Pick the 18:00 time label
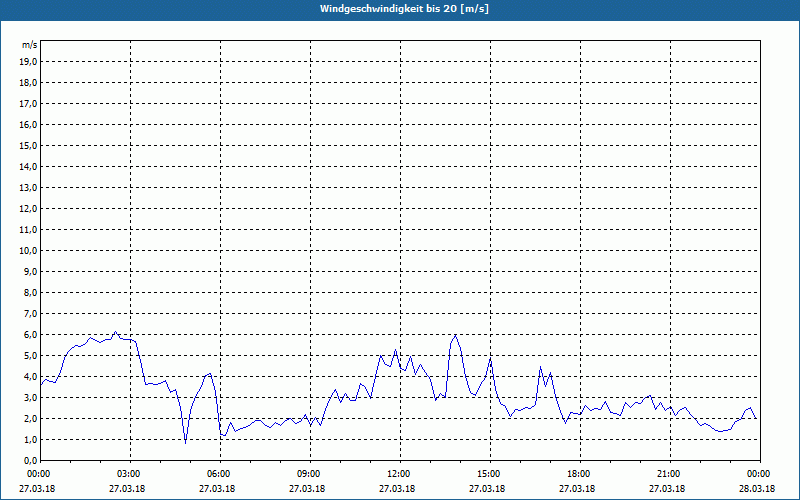Screen dimensions: 800x500 (579, 474)
